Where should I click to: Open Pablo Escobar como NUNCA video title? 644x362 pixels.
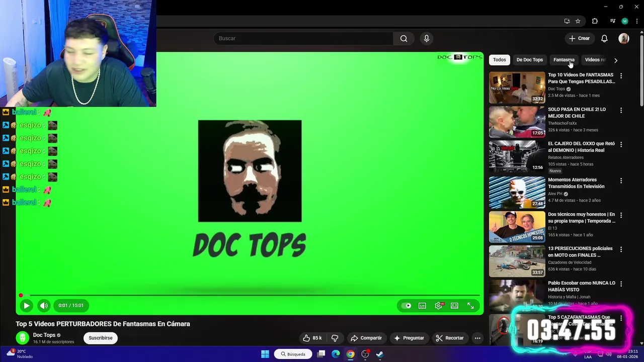click(582, 286)
